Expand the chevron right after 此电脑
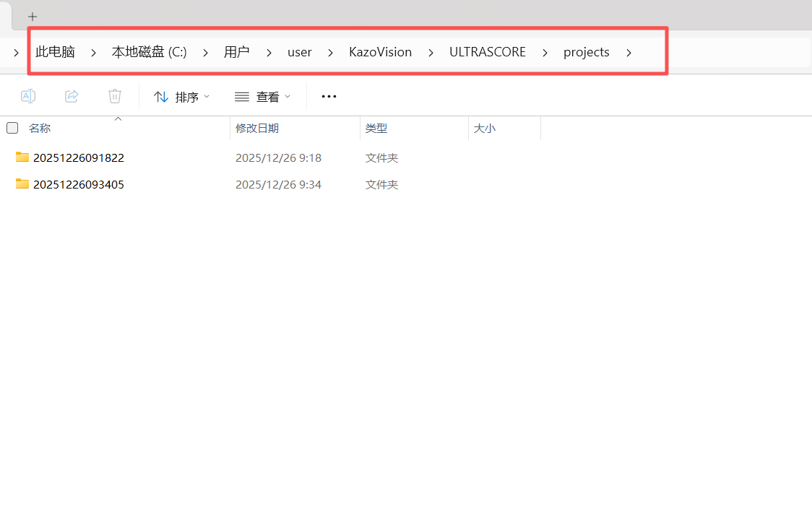Screen dimensions: 812x523 coord(93,52)
